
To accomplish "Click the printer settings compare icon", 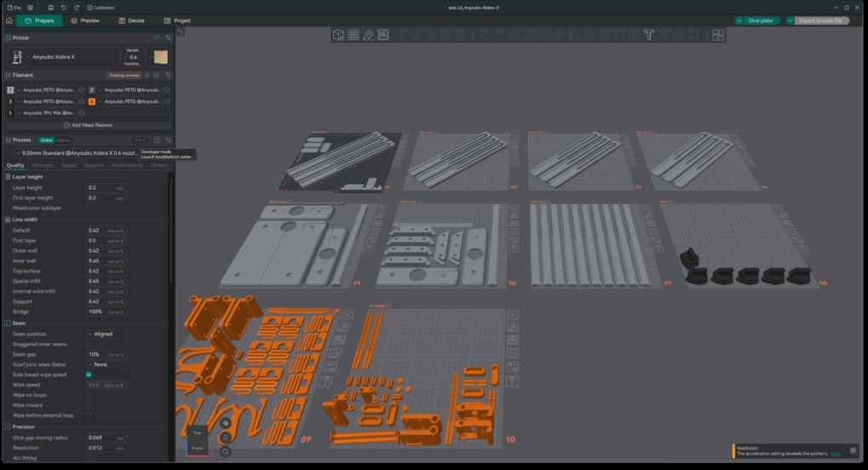I will (169, 37).
